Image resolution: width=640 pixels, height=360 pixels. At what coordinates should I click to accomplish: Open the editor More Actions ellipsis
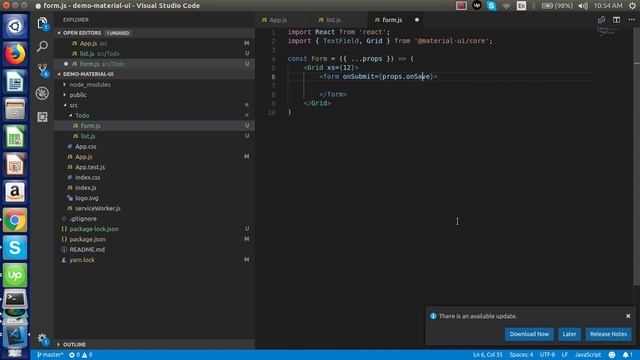pos(631,20)
